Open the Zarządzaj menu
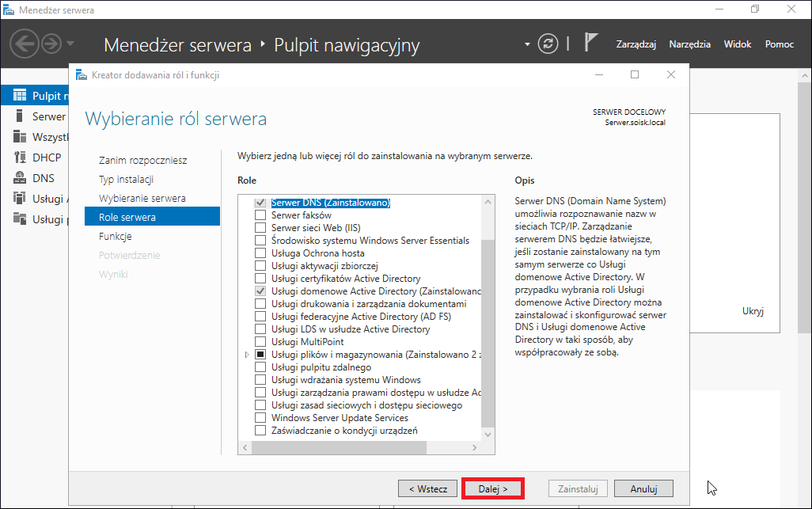 click(636, 44)
